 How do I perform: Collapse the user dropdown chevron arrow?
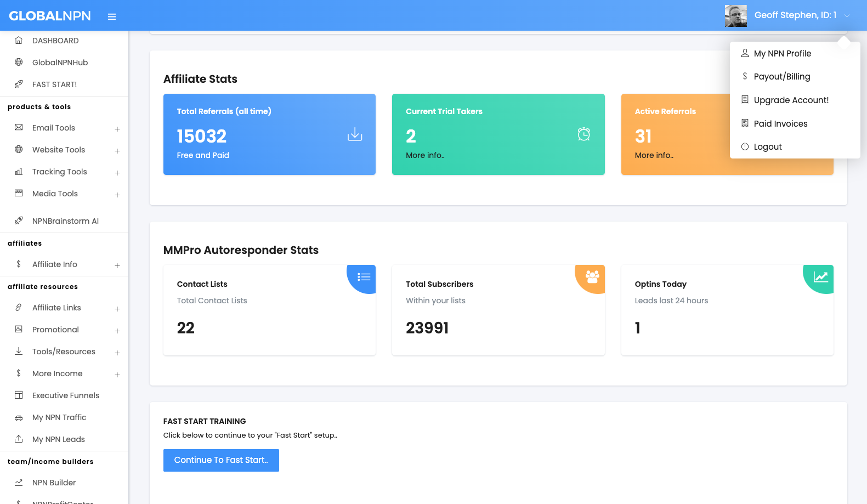pyautogui.click(x=847, y=16)
